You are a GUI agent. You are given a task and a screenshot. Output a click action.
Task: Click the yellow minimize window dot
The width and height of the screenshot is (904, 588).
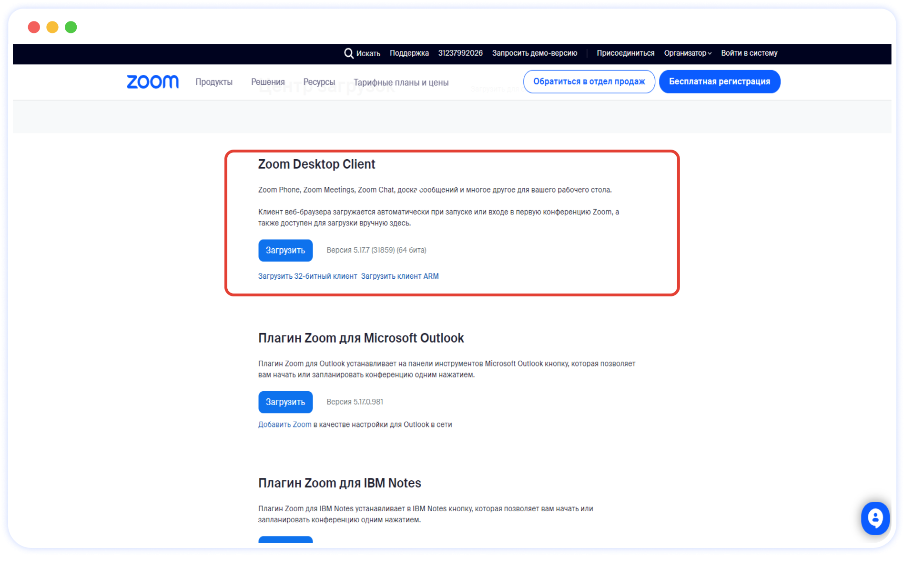(52, 27)
